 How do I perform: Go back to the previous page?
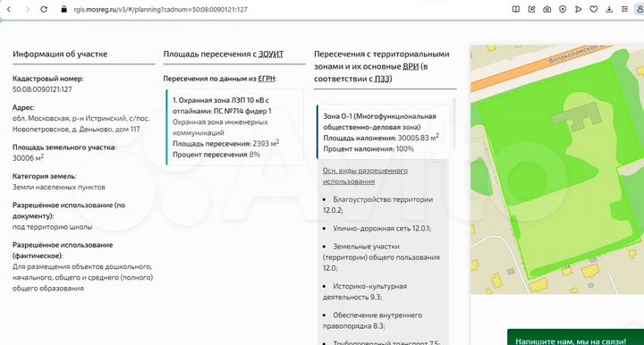click(x=9, y=9)
